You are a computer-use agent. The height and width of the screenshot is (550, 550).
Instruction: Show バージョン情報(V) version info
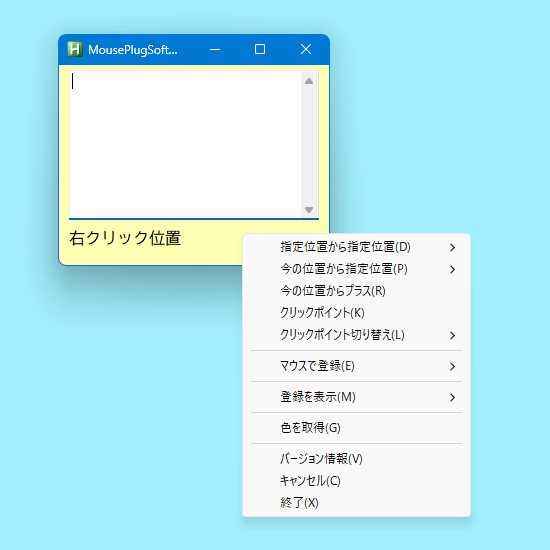pos(356,458)
